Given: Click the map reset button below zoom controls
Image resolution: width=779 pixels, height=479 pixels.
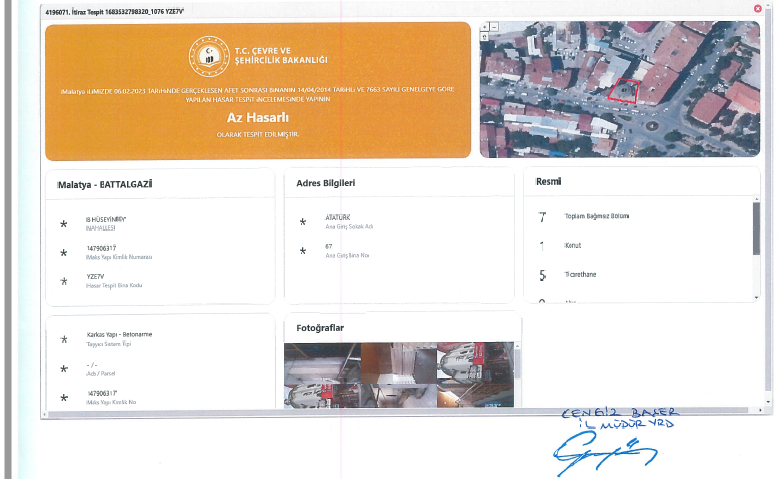Looking at the screenshot, I should tap(484, 36).
